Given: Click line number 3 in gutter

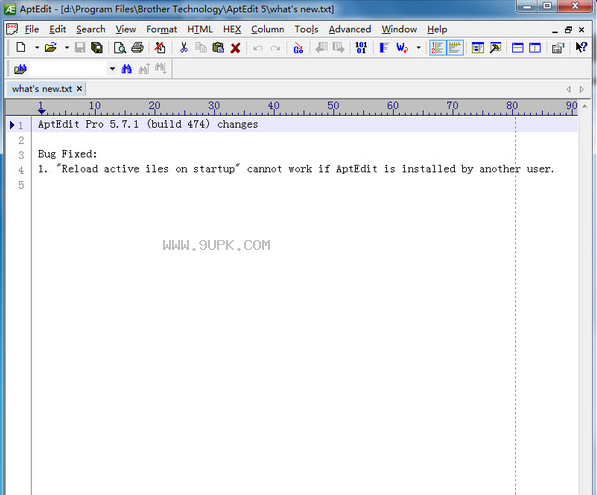Looking at the screenshot, I should [x=21, y=155].
